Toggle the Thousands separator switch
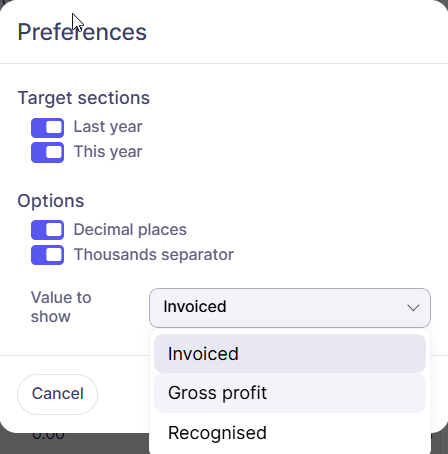 47,255
